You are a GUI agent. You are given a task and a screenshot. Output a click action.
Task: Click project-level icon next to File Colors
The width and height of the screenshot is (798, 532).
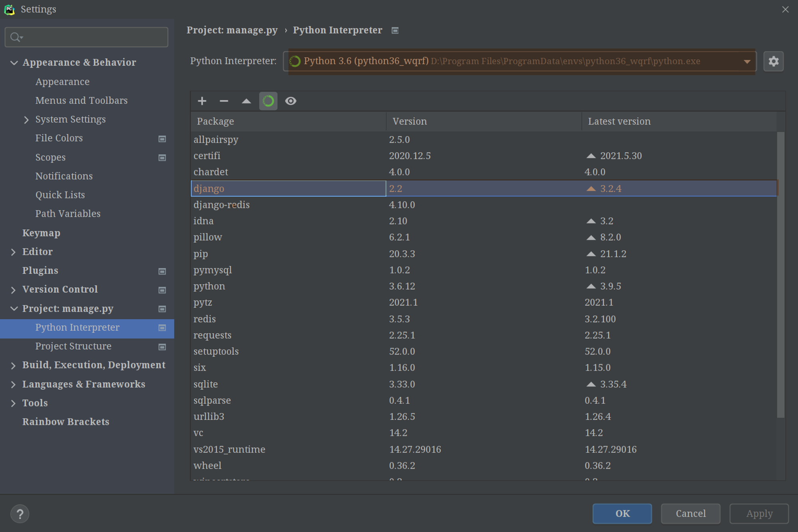click(x=162, y=138)
